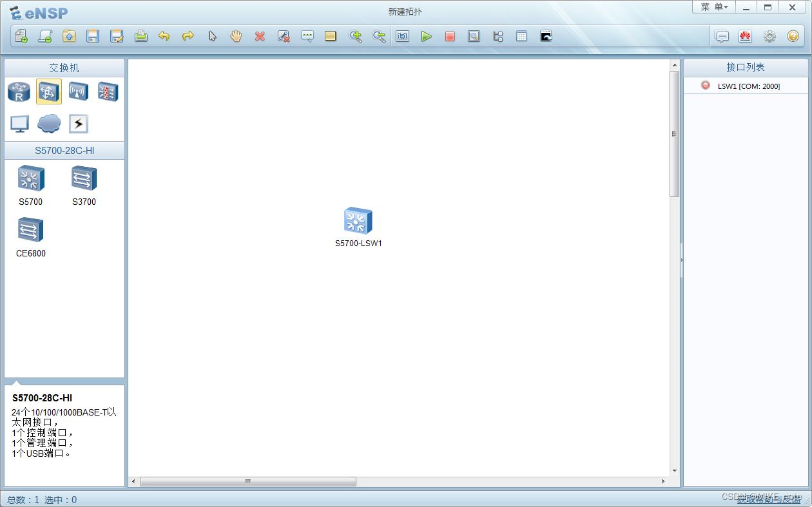Screen dimensions: 812x507
Task: Start devices with green play button
Action: pyautogui.click(x=427, y=36)
